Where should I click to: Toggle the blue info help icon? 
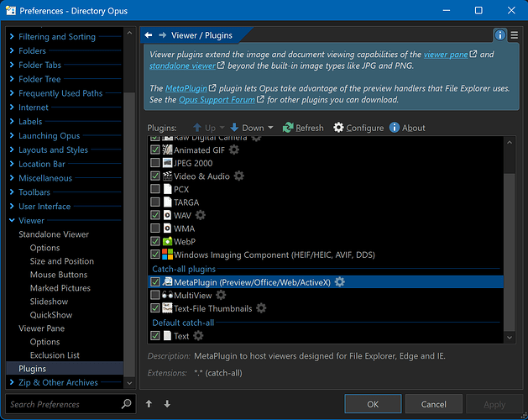pyautogui.click(x=499, y=34)
